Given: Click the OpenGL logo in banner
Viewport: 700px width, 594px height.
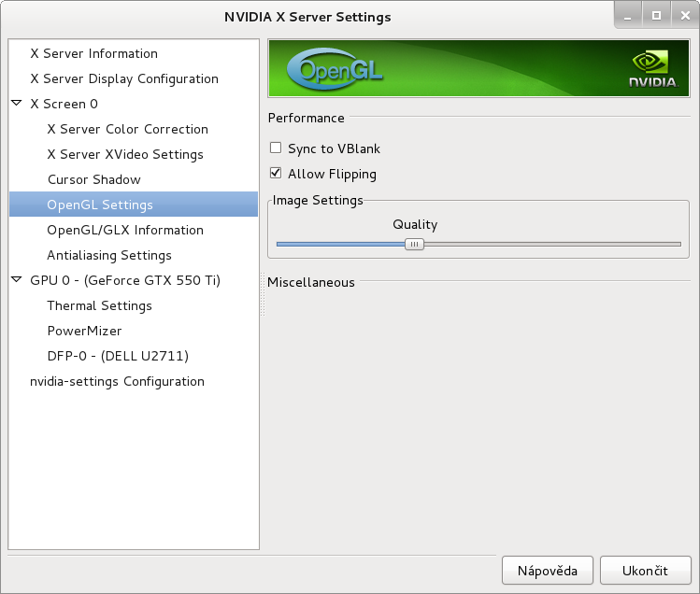Looking at the screenshot, I should click(335, 69).
